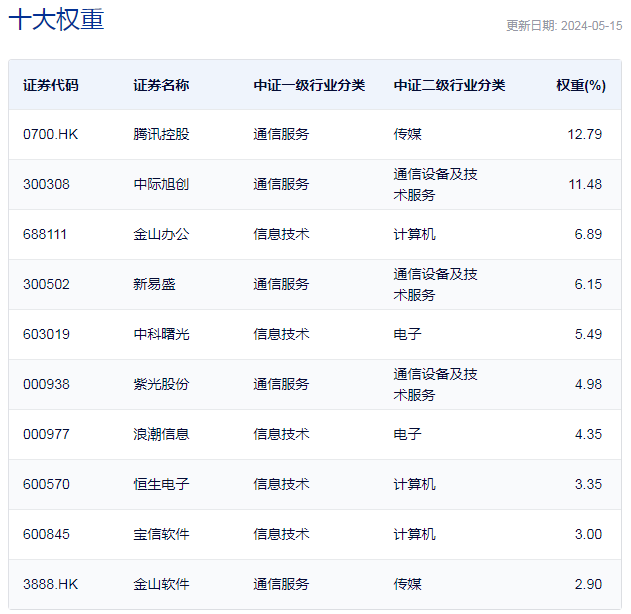Screen dimensions: 631x614
Task: Select the security code 603019
Action: pyautogui.click(x=46, y=334)
